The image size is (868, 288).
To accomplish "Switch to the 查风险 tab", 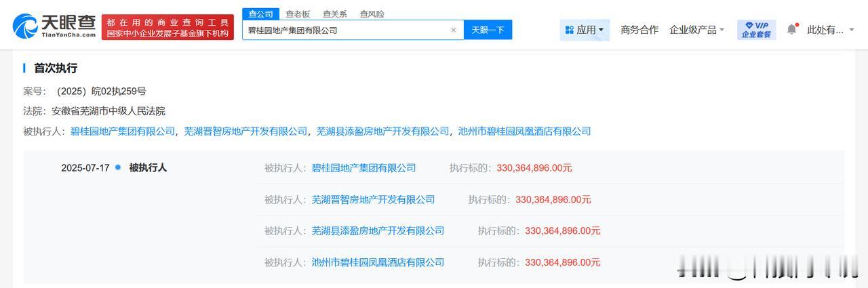I will coord(372,14).
